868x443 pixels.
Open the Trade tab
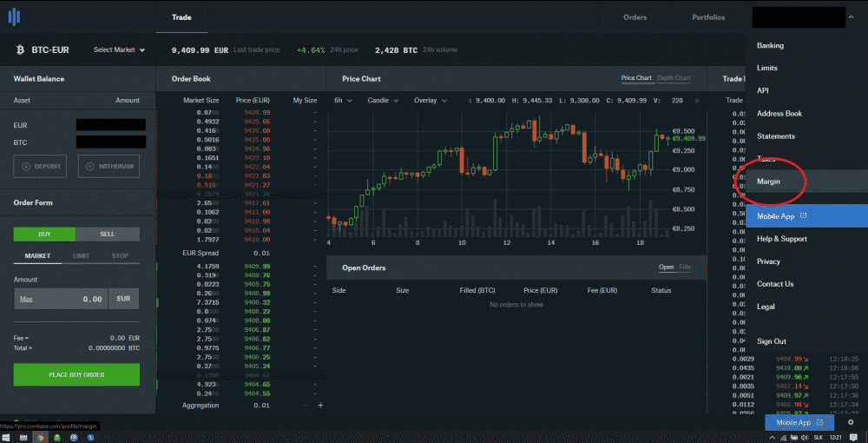click(181, 17)
